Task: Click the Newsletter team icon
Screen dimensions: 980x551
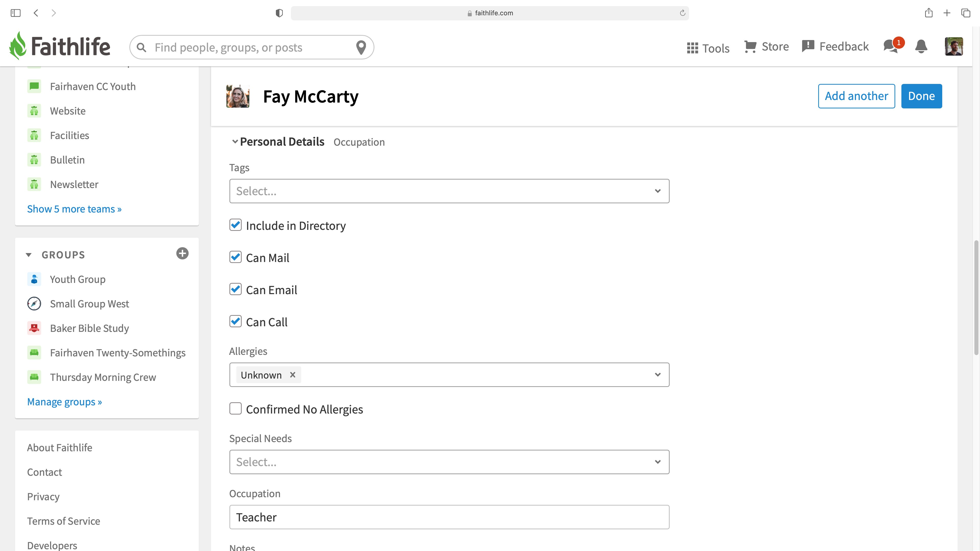Action: pyautogui.click(x=34, y=184)
